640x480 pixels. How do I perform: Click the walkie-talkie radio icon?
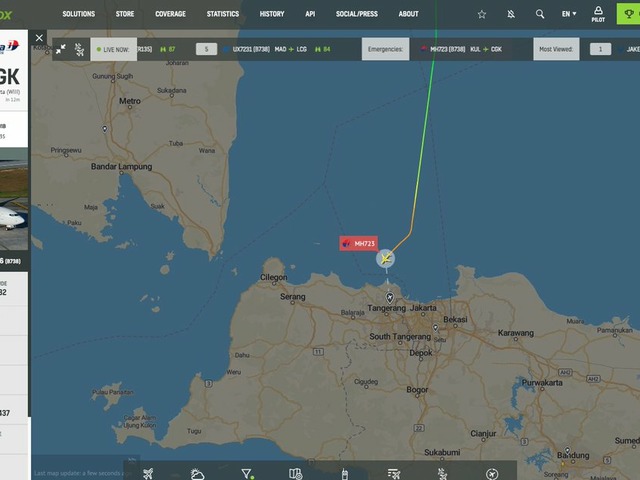point(344,473)
